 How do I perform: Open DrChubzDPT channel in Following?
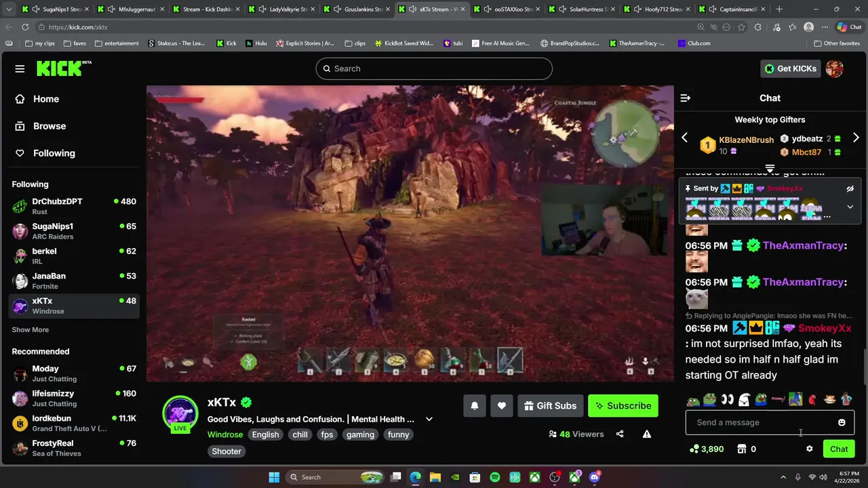point(75,206)
